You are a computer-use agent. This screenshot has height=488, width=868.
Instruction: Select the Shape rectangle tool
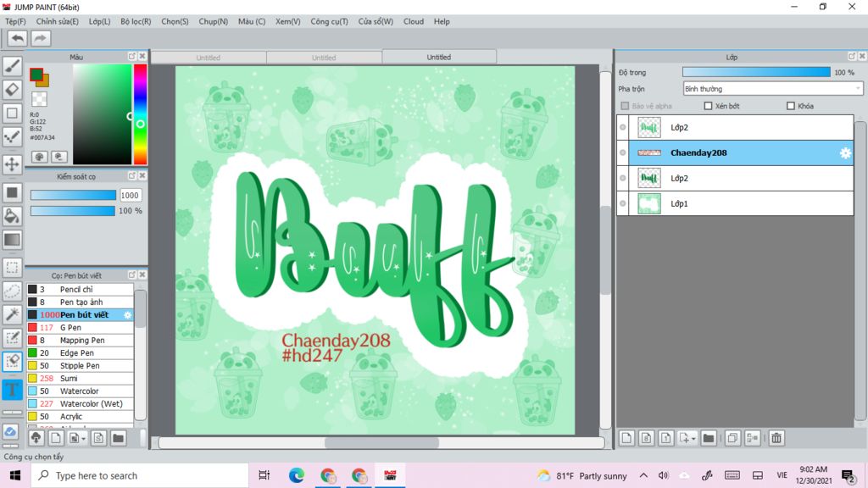point(12,114)
